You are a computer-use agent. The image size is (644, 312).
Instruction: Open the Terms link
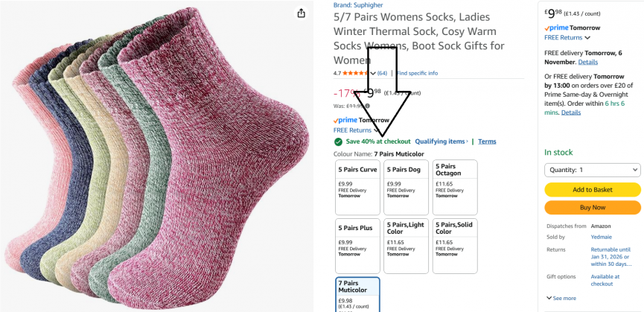487,141
